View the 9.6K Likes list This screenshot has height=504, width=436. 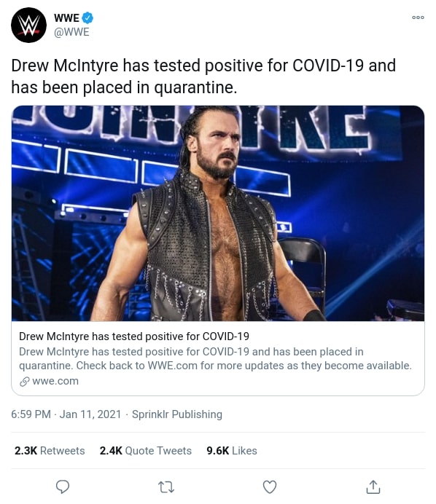tap(232, 451)
